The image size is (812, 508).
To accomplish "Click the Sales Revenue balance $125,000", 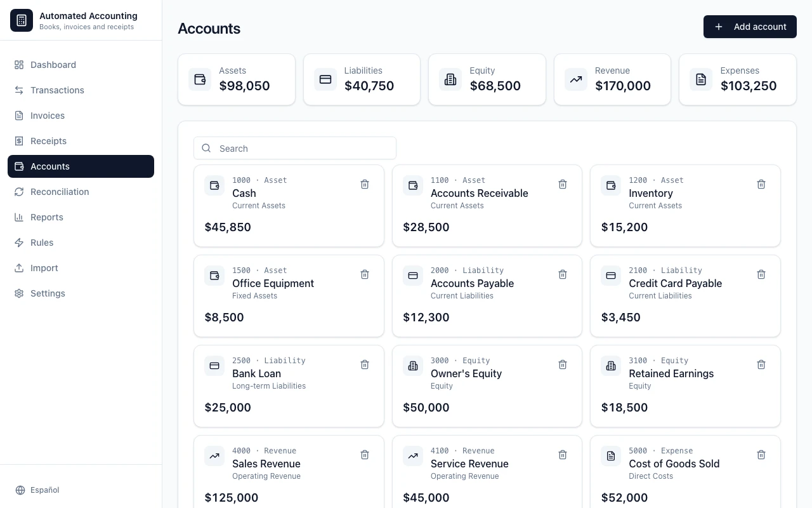I will click(x=232, y=498).
